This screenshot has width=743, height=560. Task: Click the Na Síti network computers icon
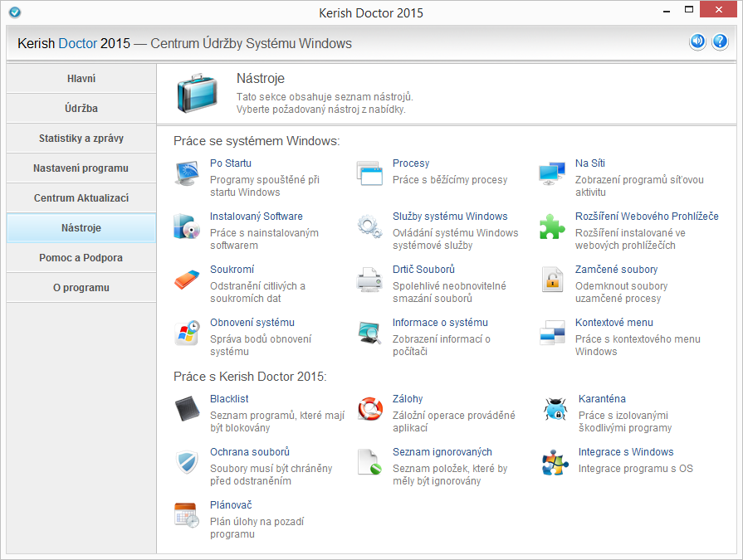click(552, 173)
